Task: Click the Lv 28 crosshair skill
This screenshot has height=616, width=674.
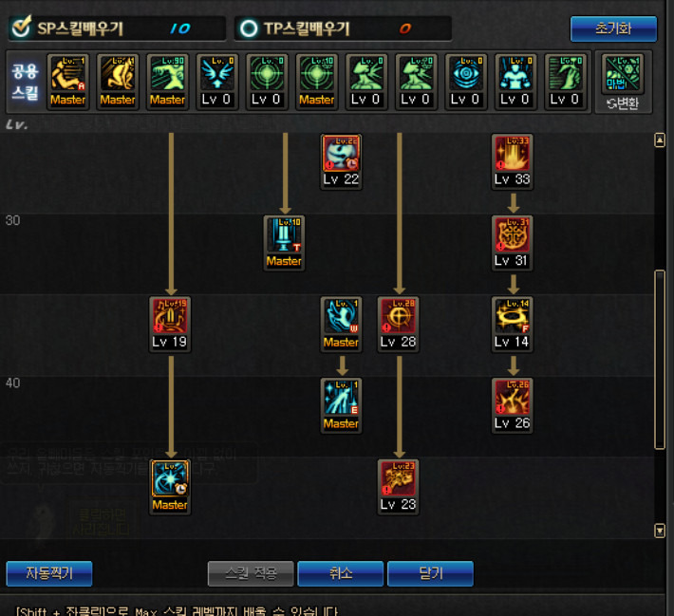Action: coord(398,316)
